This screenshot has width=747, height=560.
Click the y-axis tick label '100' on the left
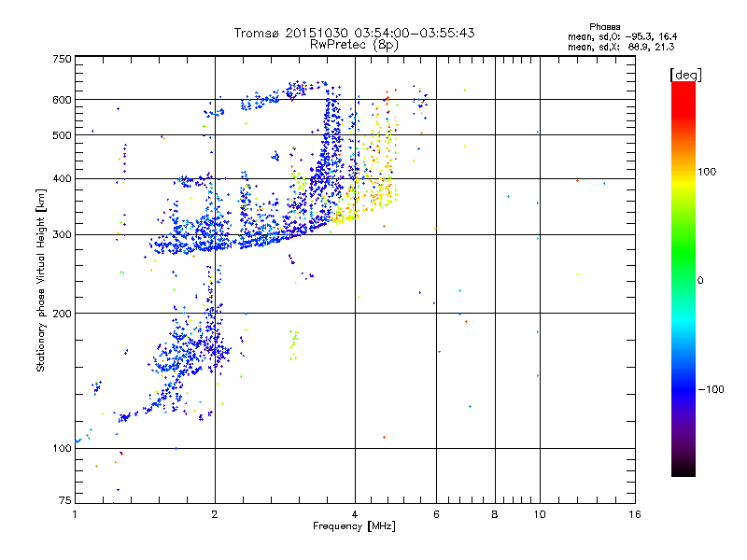(x=62, y=449)
